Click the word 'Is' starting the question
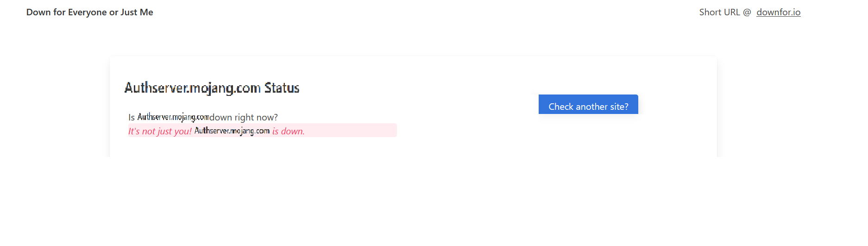Image resolution: width=868 pixels, height=246 pixels. pyautogui.click(x=132, y=117)
